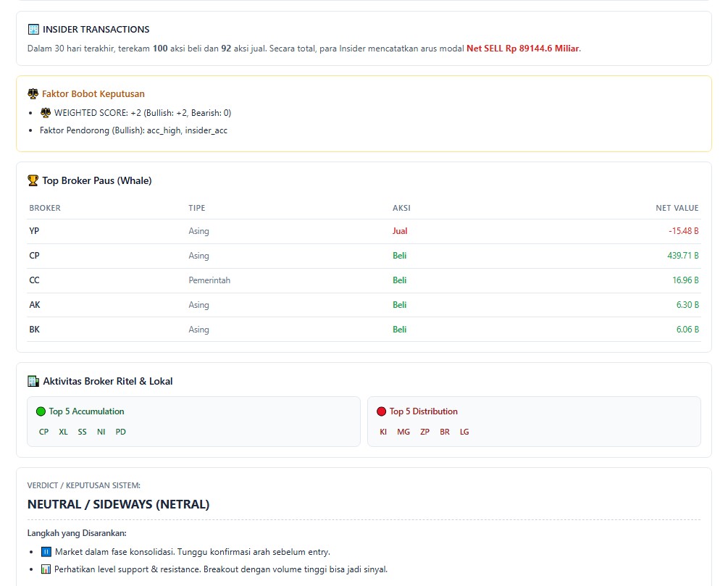728x586 pixels.
Task: Click the Beli action in the BK row
Action: coord(400,330)
